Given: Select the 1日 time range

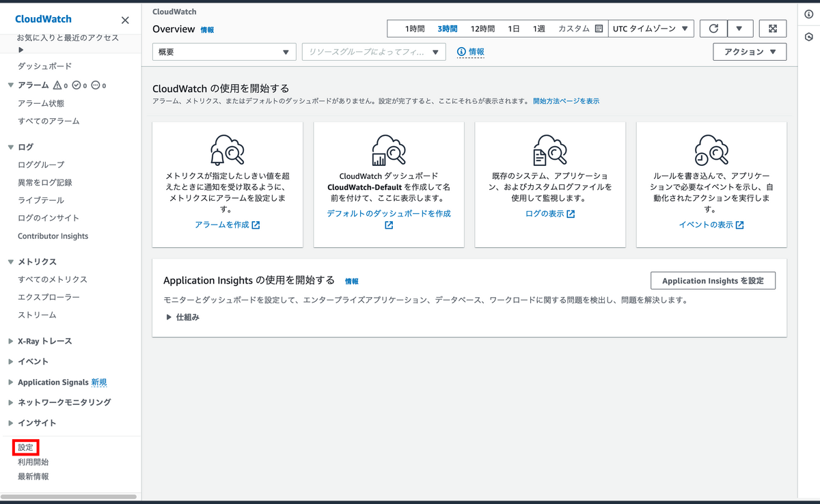Looking at the screenshot, I should (514, 29).
